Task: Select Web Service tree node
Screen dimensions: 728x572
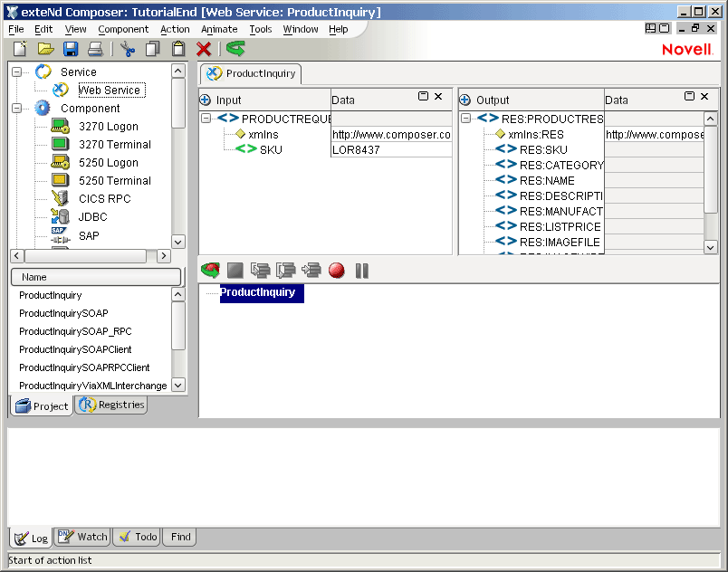Action: click(x=111, y=90)
